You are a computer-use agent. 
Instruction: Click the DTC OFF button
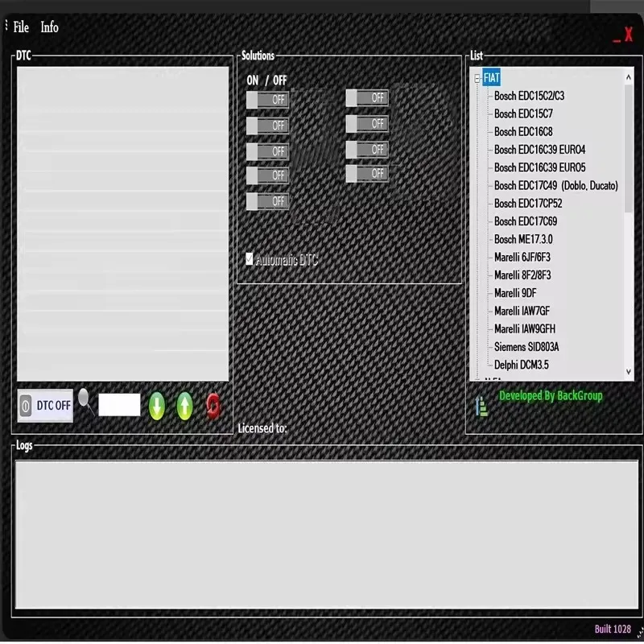click(x=45, y=406)
